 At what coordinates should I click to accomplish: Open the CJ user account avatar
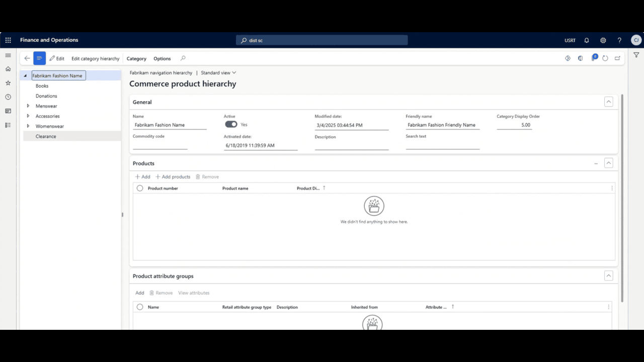click(636, 40)
